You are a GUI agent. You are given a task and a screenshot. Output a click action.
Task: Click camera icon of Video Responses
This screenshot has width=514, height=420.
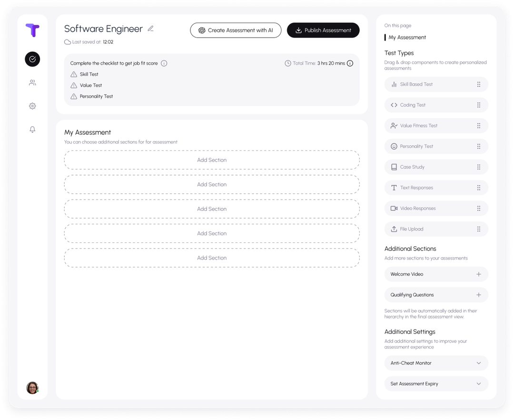coord(394,208)
